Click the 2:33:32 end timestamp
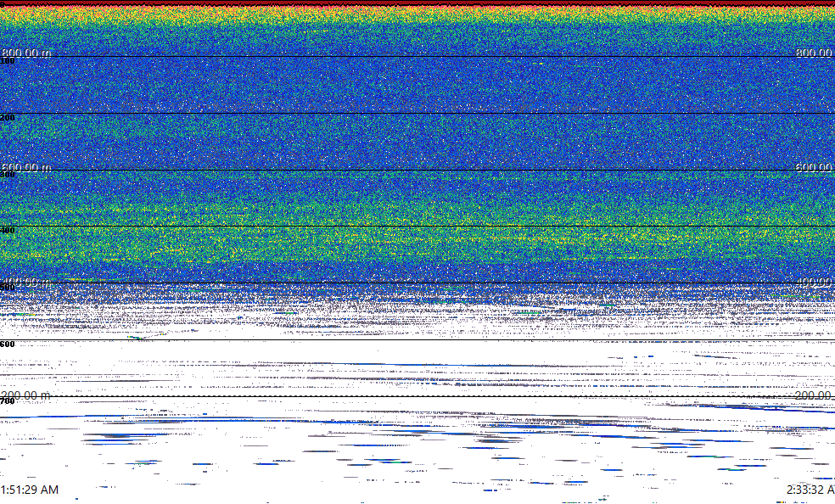 coord(810,490)
